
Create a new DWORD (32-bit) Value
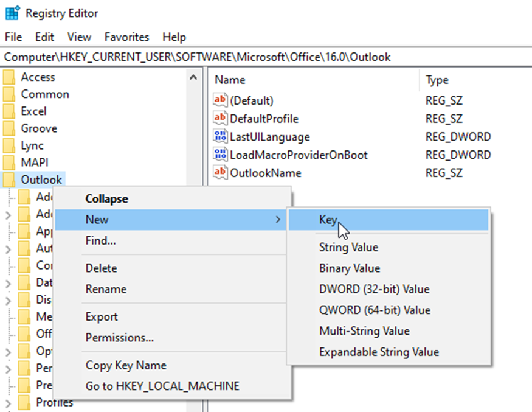pyautogui.click(x=389, y=289)
